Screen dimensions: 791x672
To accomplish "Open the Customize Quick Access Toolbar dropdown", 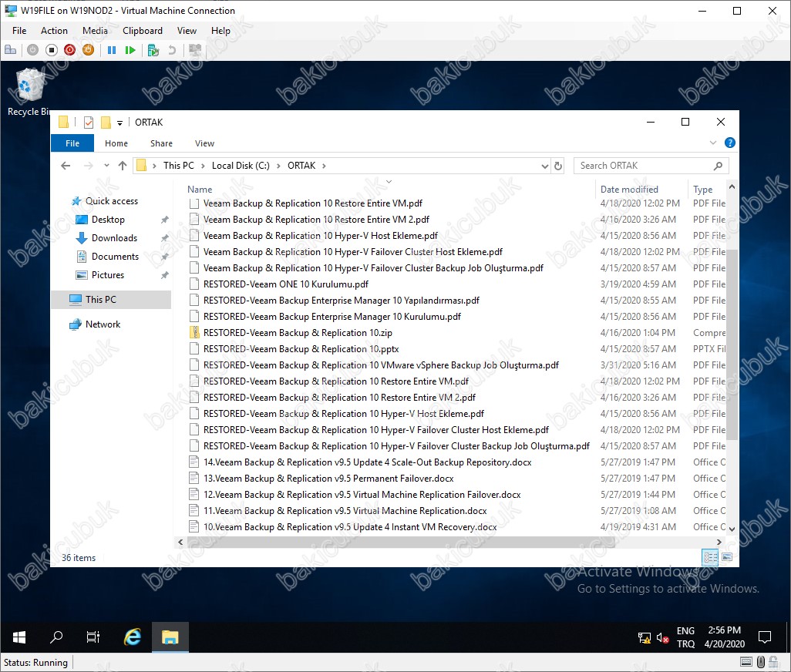I will click(119, 123).
